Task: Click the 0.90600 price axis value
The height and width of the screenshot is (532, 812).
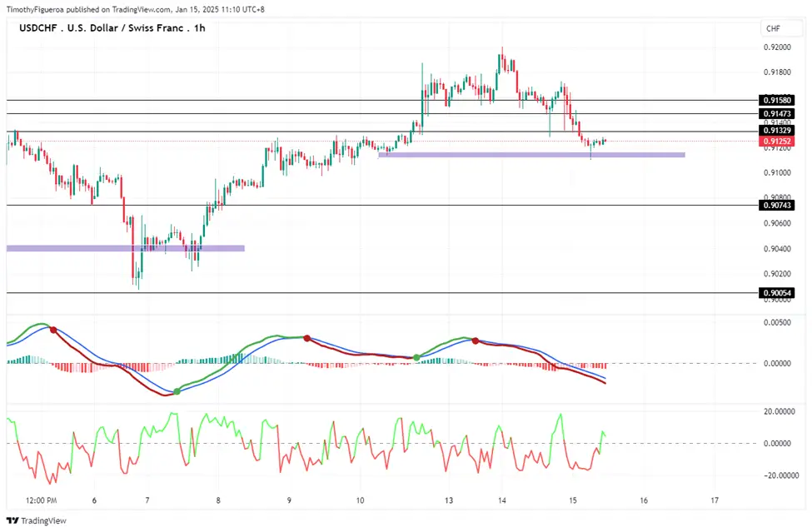Action: 777,224
